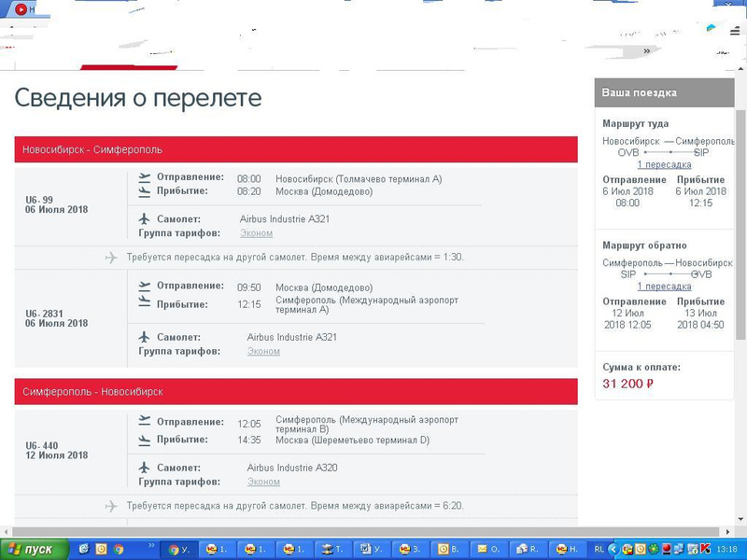This screenshot has width=747, height=560.
Task: Switch to the Chrome window in taskbar
Action: coord(179,549)
